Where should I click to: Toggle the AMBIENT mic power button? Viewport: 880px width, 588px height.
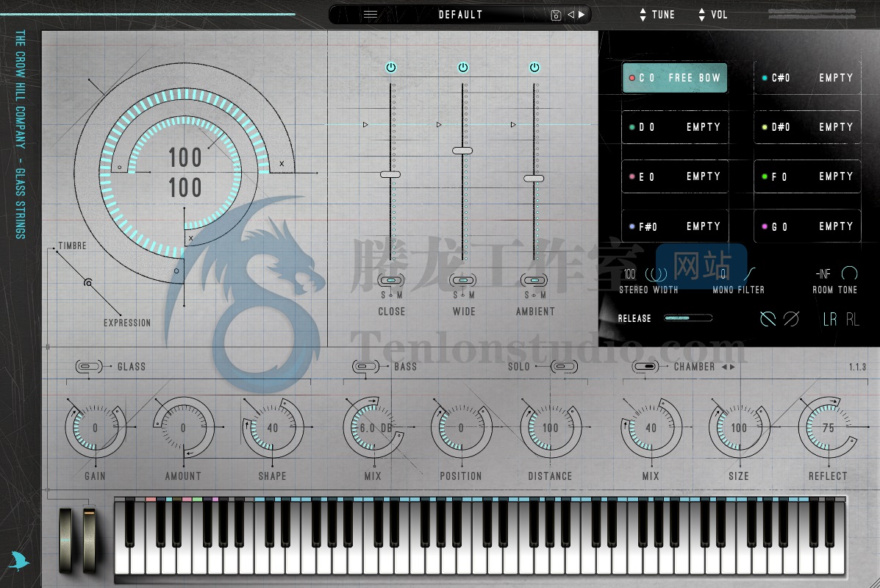[534, 68]
